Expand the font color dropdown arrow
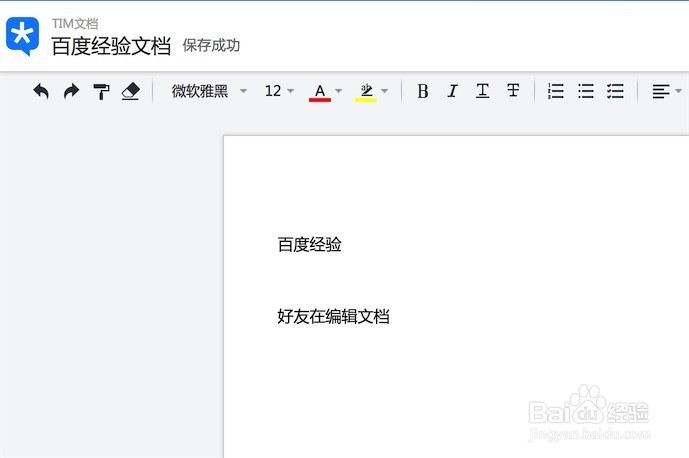Viewport: 689px width, 458px height. [x=338, y=91]
